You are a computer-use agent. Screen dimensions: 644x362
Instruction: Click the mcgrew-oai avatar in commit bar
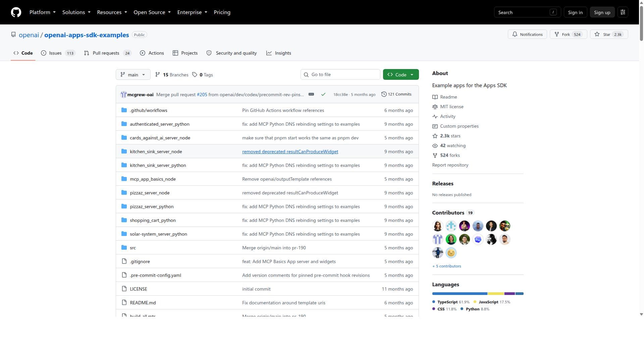click(123, 95)
